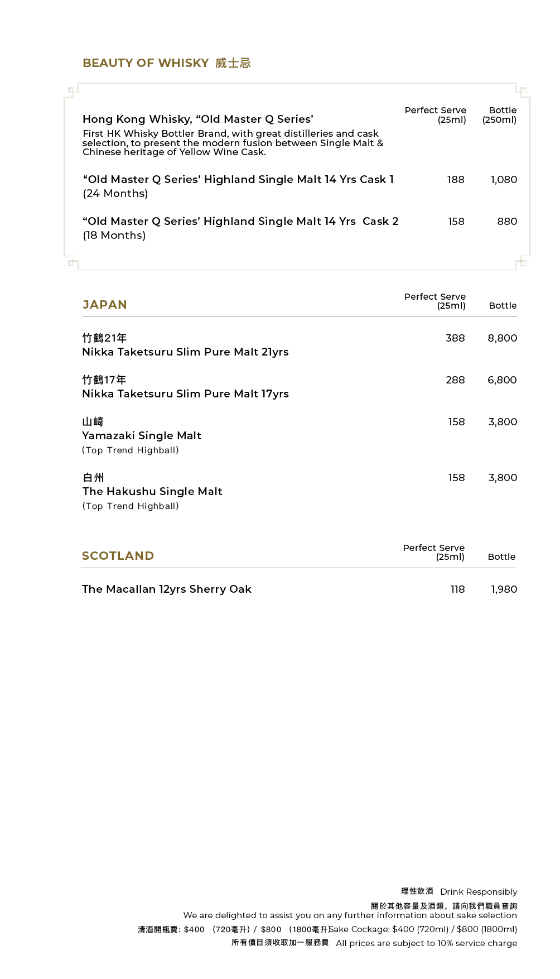560x979 pixels.
Task: Click the Beauty of Whisky heading
Action: pyautogui.click(x=166, y=63)
